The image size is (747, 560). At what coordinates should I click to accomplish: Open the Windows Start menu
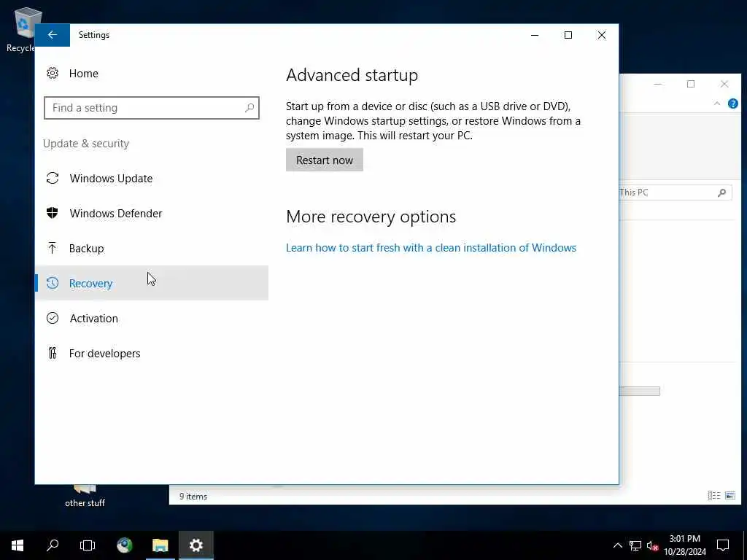pos(18,545)
